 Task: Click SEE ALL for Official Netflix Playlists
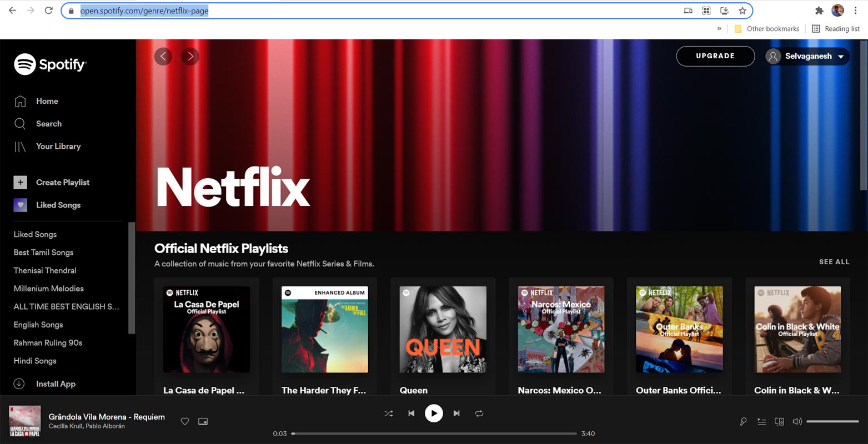[x=834, y=262]
